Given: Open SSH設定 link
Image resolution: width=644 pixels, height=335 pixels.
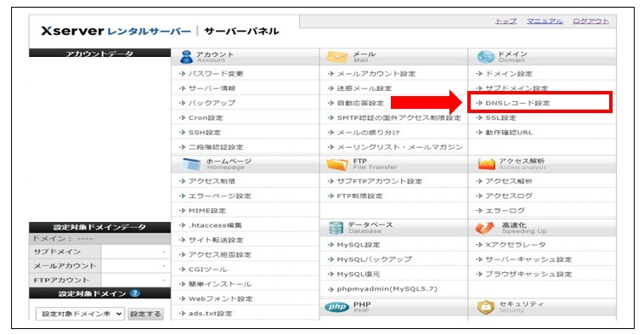Looking at the screenshot, I should pyautogui.click(x=204, y=133).
